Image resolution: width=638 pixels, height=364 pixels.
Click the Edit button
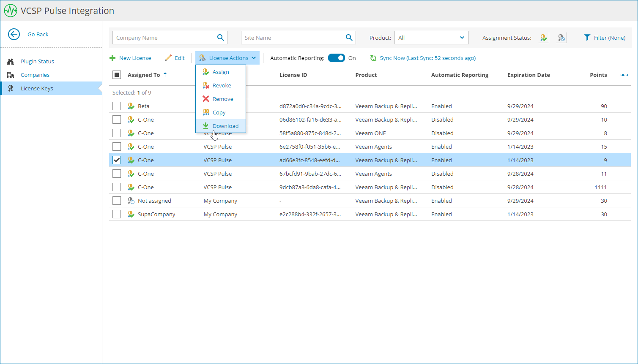pyautogui.click(x=175, y=58)
